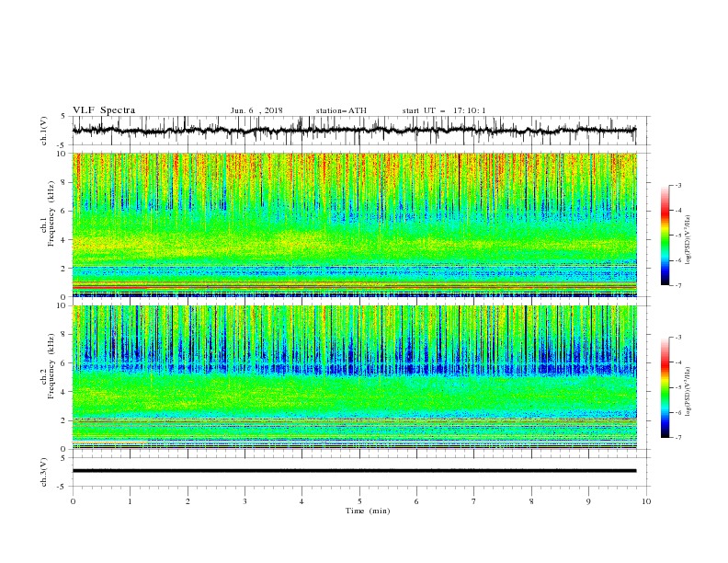Click the "VLF Spectra" plot title

click(x=104, y=110)
